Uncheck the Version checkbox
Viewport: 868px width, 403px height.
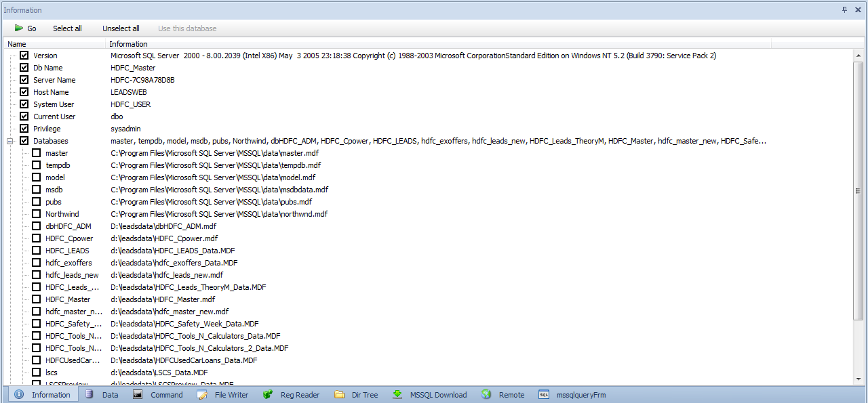coord(24,56)
